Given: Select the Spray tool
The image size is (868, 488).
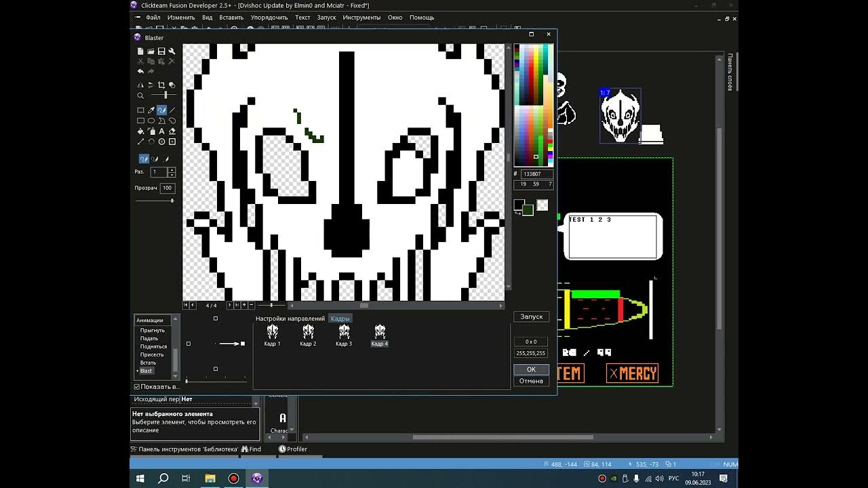Looking at the screenshot, I should (x=151, y=131).
